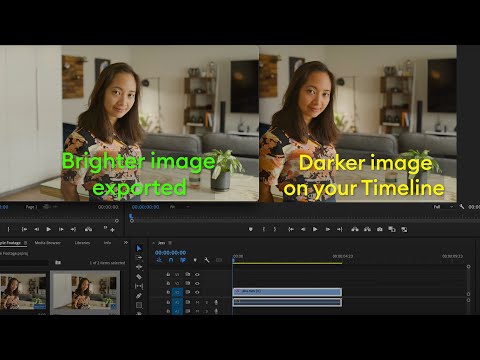This screenshot has width=480, height=360.
Task: Toggle insert sequences as nests
Action: (x=159, y=260)
